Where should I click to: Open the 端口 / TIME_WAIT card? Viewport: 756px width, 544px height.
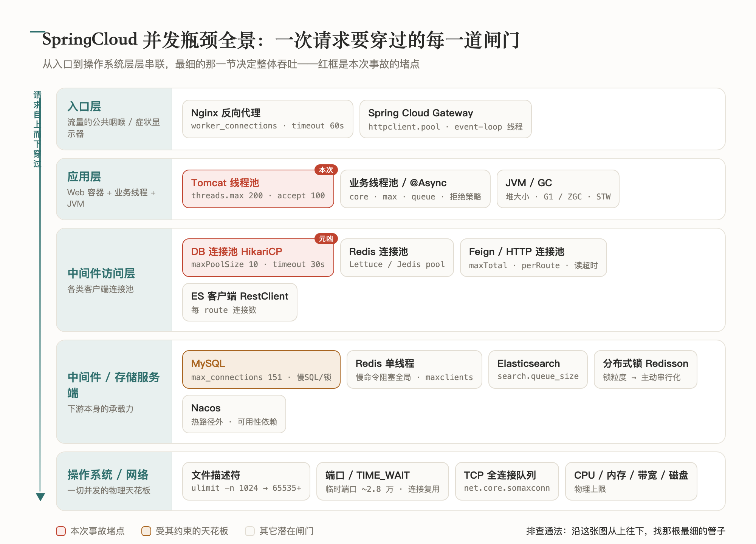tap(383, 481)
